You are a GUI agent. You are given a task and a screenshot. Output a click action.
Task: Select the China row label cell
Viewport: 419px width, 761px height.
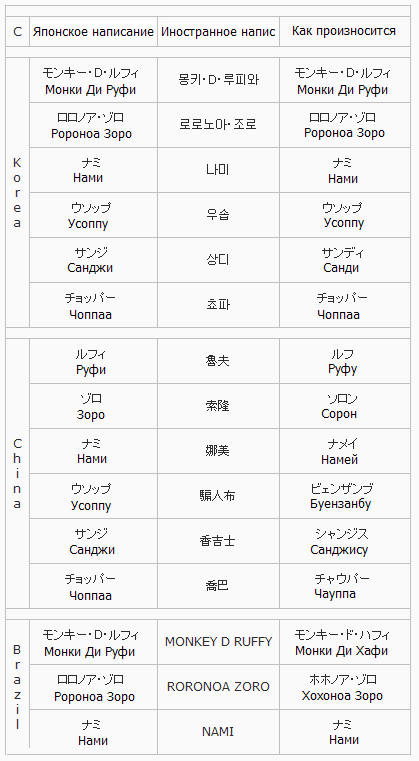pos(17,473)
